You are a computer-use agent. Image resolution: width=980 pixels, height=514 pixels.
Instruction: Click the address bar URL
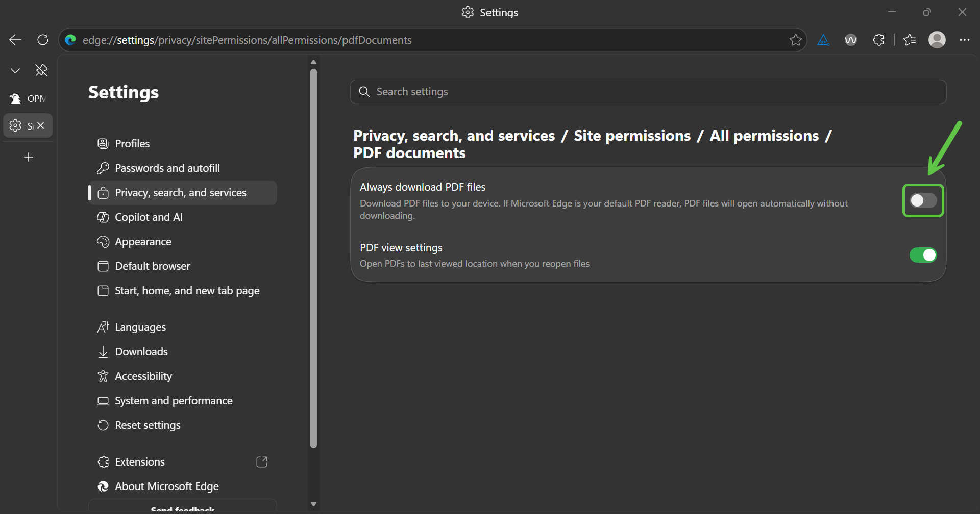click(x=247, y=40)
